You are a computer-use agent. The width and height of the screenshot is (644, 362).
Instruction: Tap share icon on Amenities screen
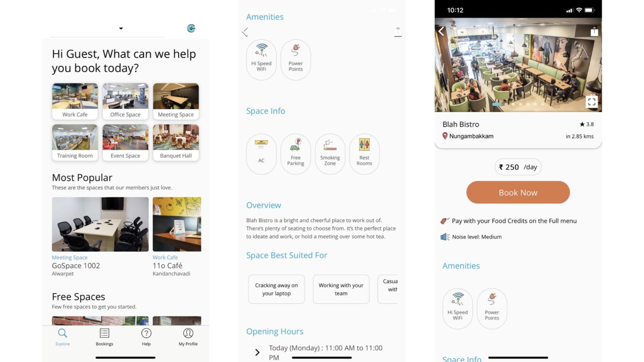pos(398,32)
